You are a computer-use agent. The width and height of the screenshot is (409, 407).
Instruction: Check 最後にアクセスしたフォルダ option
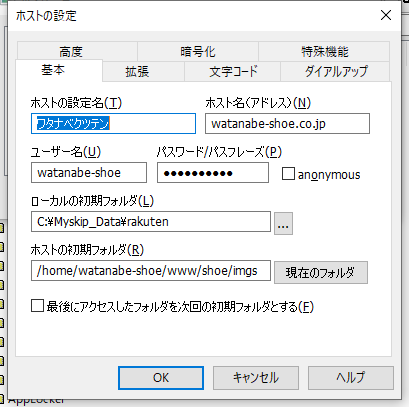tap(37, 306)
